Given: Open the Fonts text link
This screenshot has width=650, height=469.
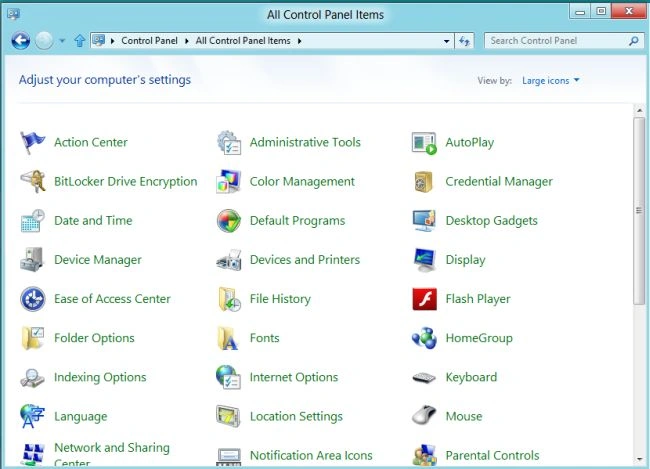Looking at the screenshot, I should click(264, 338).
